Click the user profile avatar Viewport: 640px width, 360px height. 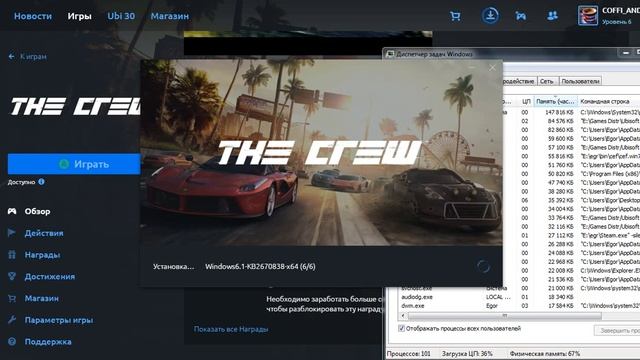tap(588, 16)
